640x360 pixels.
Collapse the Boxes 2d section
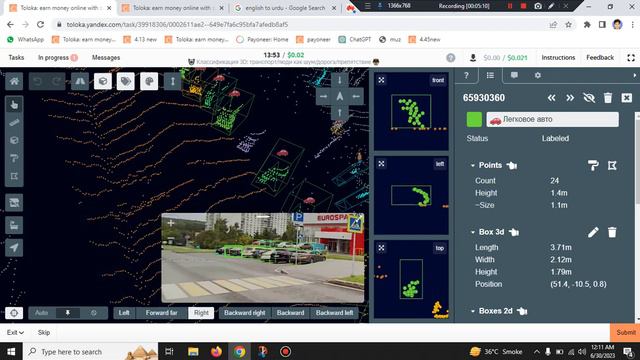pyautogui.click(x=473, y=311)
